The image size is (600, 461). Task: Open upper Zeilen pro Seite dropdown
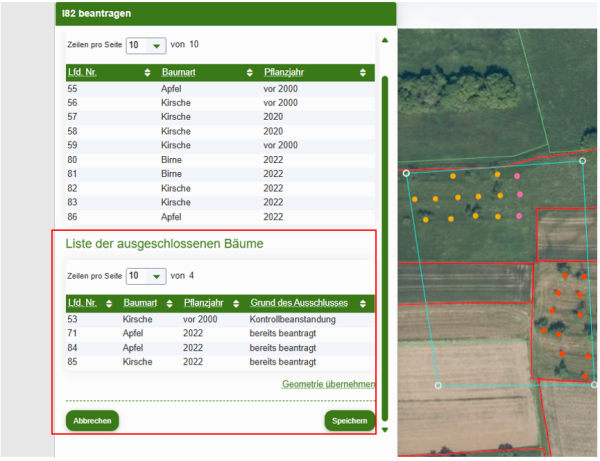pos(146,46)
